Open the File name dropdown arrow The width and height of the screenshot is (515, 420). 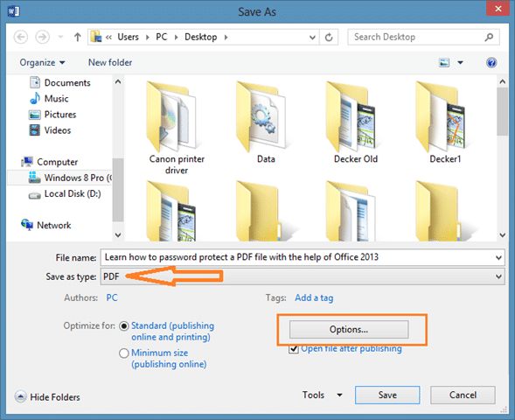point(498,257)
